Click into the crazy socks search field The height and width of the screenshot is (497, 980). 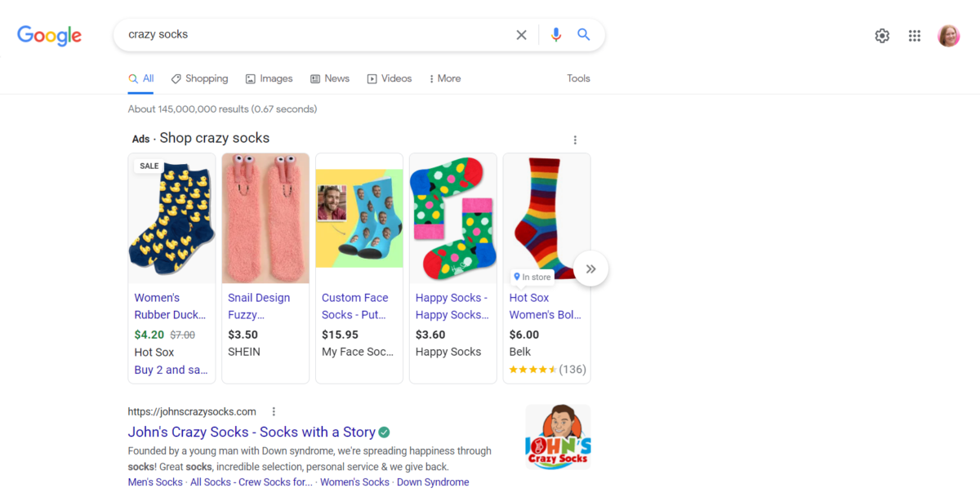(x=310, y=35)
